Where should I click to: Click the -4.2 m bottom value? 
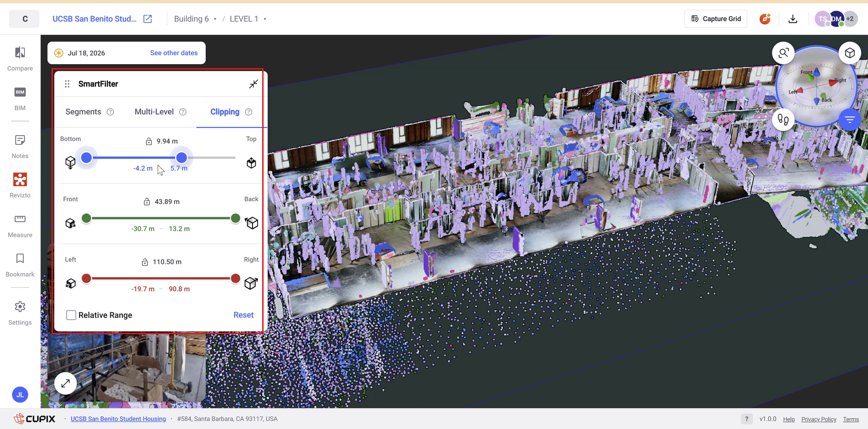pos(143,168)
